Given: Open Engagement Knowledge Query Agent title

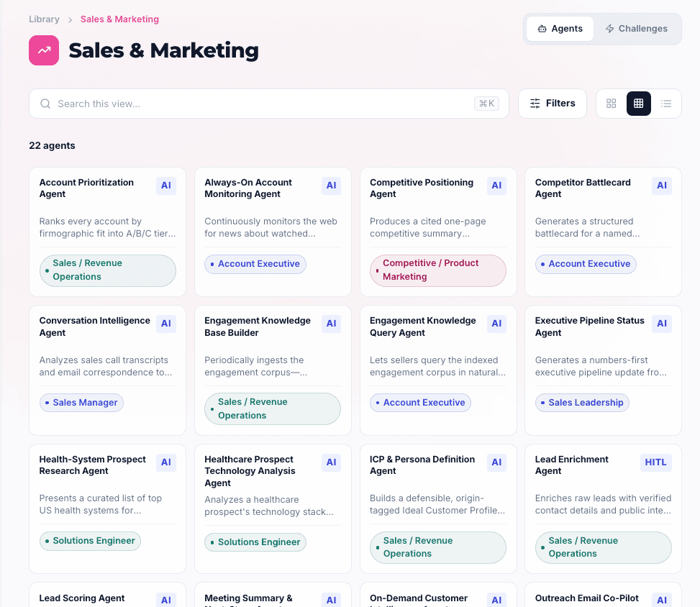Looking at the screenshot, I should (x=423, y=327).
